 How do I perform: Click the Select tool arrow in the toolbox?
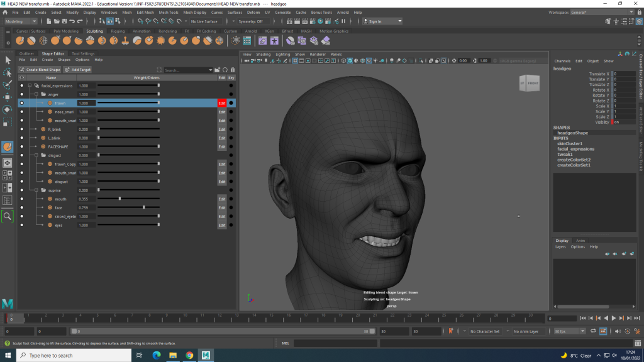click(x=8, y=60)
